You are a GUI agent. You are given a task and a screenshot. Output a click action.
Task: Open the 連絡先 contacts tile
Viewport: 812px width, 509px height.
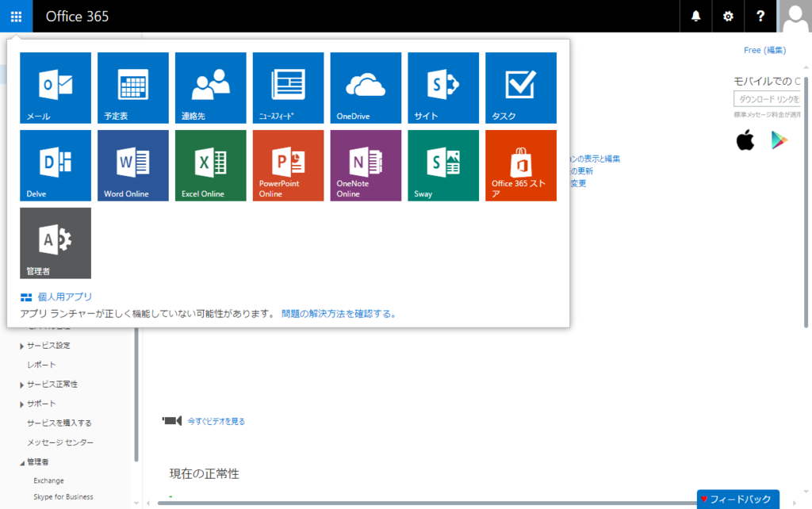coord(211,87)
